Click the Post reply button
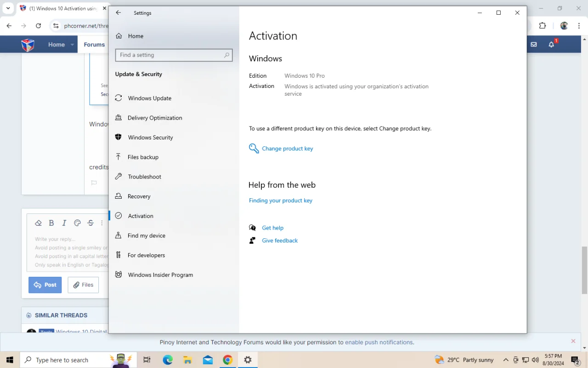 click(x=45, y=285)
